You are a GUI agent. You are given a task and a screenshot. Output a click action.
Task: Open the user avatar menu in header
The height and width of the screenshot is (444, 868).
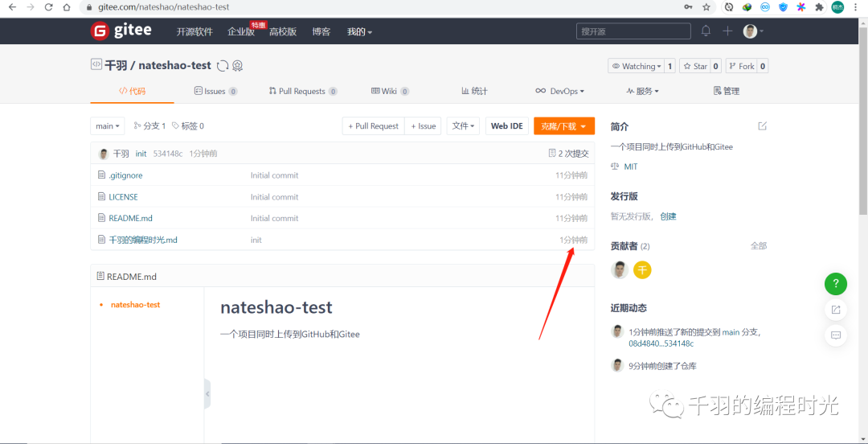point(753,31)
